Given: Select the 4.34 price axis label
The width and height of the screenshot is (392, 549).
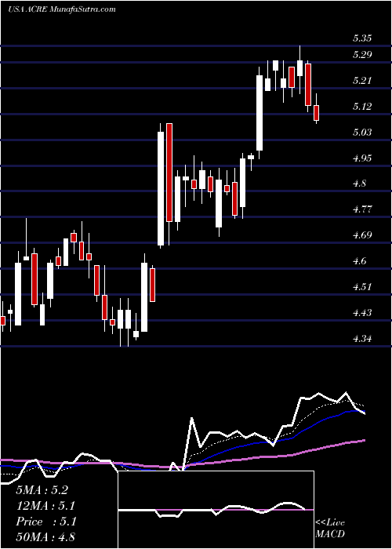Looking at the screenshot, I should click(x=362, y=339).
